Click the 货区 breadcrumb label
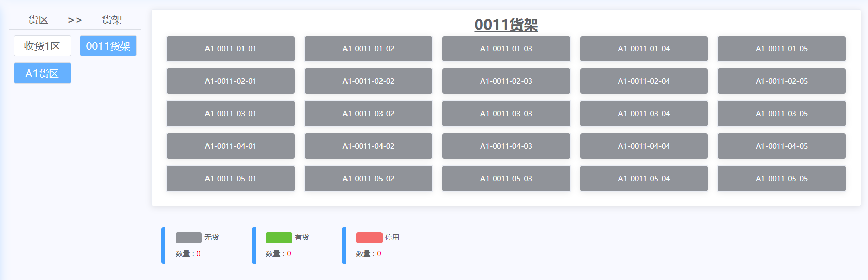The height and width of the screenshot is (280, 868). (x=38, y=20)
